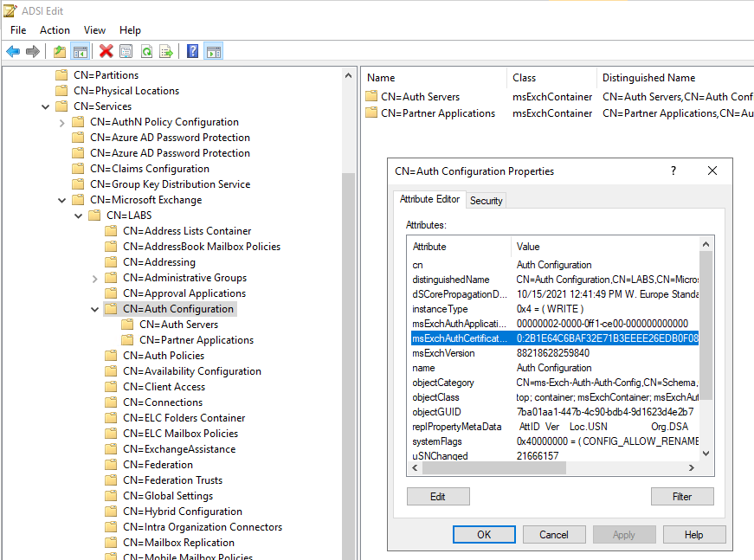Screen dimensions: 754x560
Task: Toggle the Show/Hide Action Pane icon
Action: [x=213, y=52]
